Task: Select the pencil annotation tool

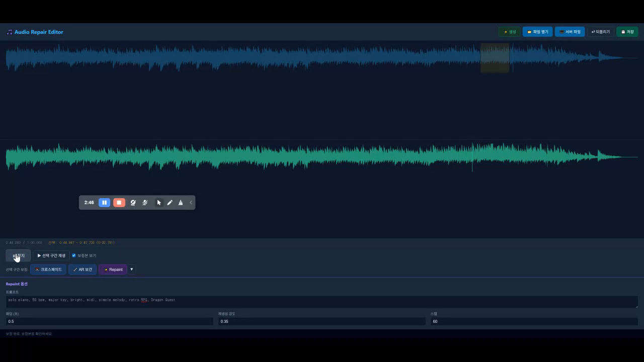Action: tap(170, 203)
